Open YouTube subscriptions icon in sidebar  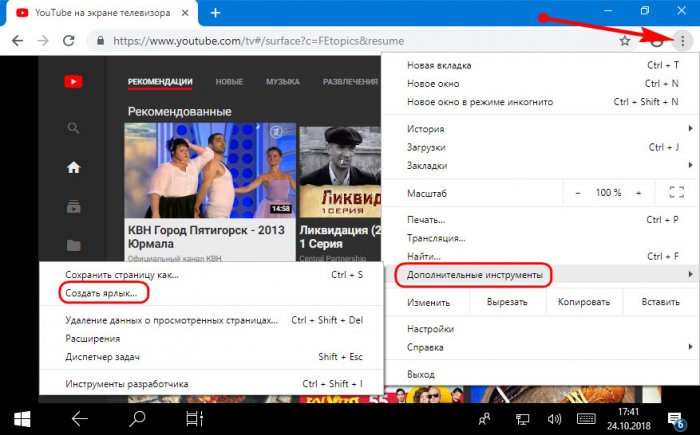pos(73,207)
